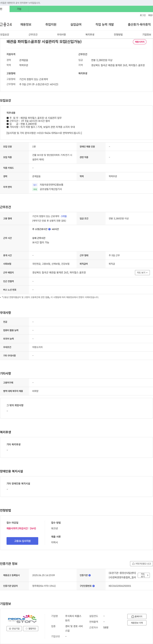
Task: Click the deadline text 채용시까지 (마감시간 : 24시)
Action: point(21,528)
